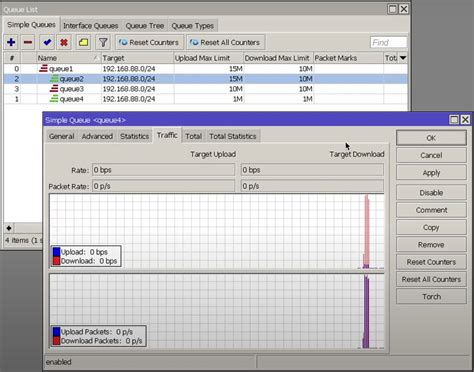Screen dimensions: 474x372
Task: Enable selected queue with blue checkmark icon
Action: tap(47, 42)
